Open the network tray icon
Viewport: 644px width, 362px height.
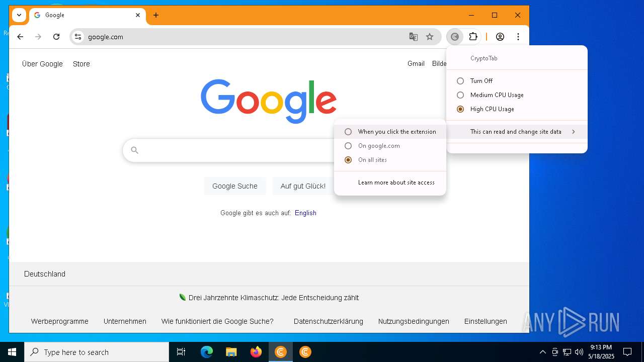[x=567, y=352]
